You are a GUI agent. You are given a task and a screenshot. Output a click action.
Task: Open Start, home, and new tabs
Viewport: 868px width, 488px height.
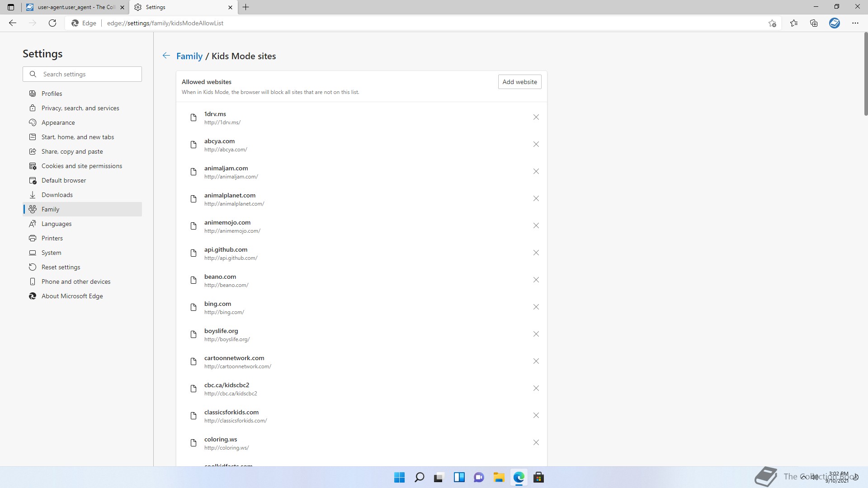(x=82, y=137)
